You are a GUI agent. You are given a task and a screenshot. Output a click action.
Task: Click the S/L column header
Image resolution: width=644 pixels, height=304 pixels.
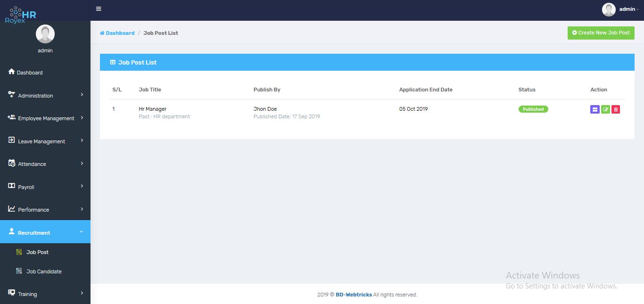coord(117,90)
